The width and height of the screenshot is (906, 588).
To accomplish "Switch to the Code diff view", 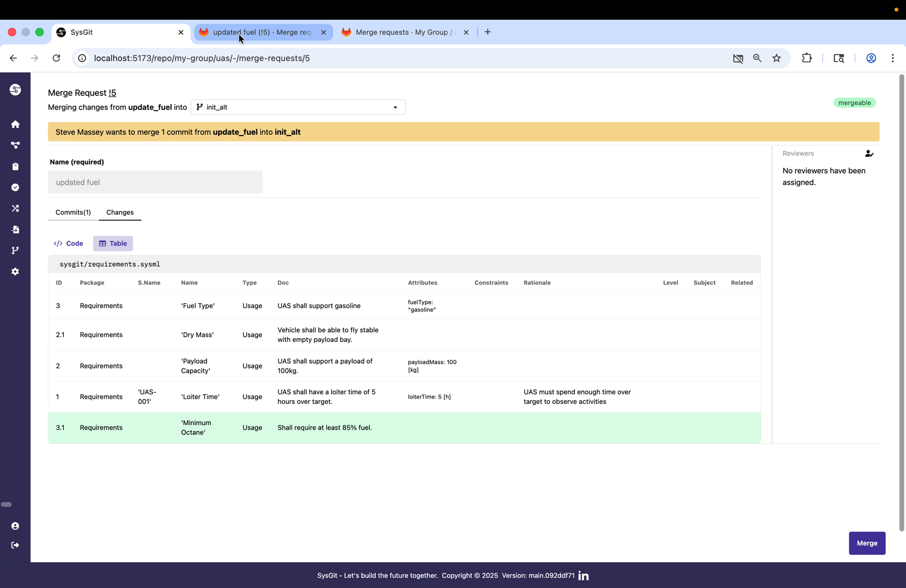I will [x=68, y=243].
